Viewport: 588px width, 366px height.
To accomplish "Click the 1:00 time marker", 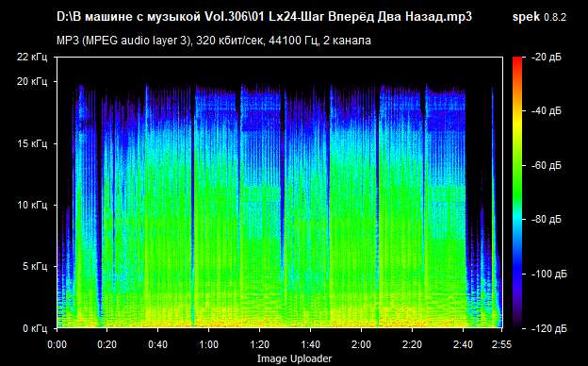I will 209,344.
